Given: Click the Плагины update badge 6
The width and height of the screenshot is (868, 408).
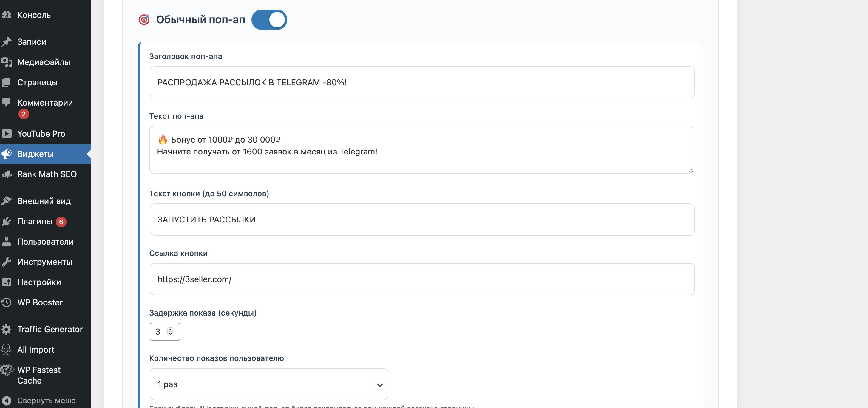Looking at the screenshot, I should (61, 222).
